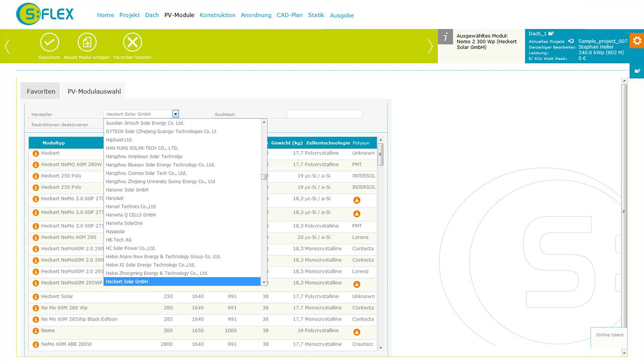Image resolution: width=644 pixels, height=364 pixels.
Task: Switch to the Favoriten tab
Action: pos(41,91)
